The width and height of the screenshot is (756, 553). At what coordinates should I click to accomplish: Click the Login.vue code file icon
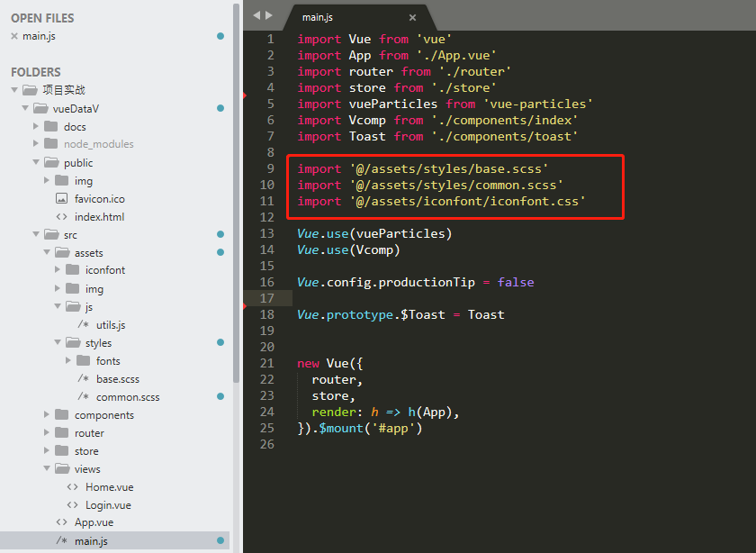[x=72, y=504]
